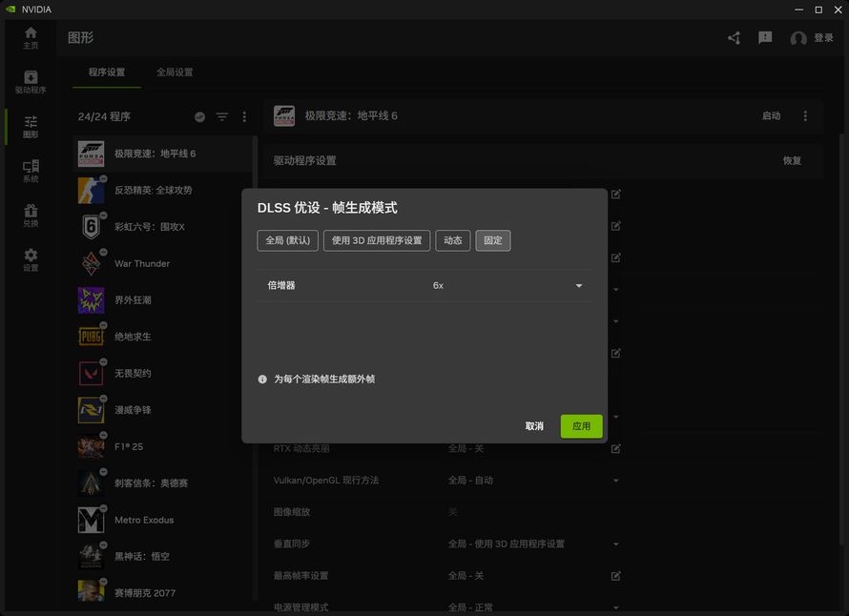Select 彩虹六号: 围攻X game icon

(91, 227)
